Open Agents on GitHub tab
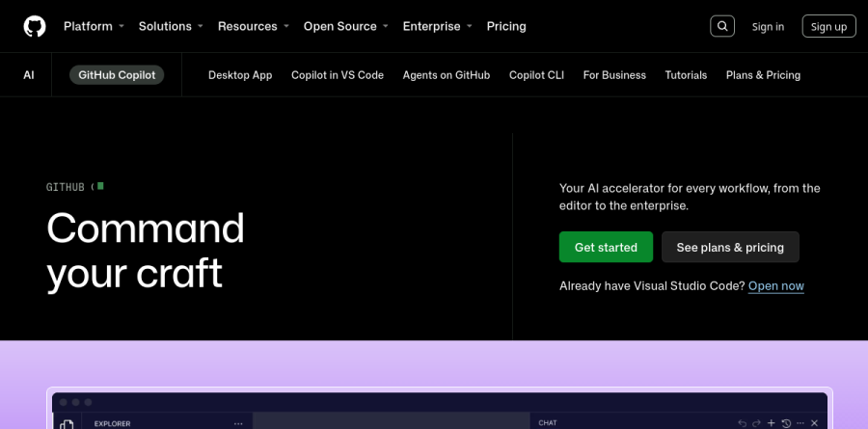This screenshot has height=429, width=868. tap(447, 75)
